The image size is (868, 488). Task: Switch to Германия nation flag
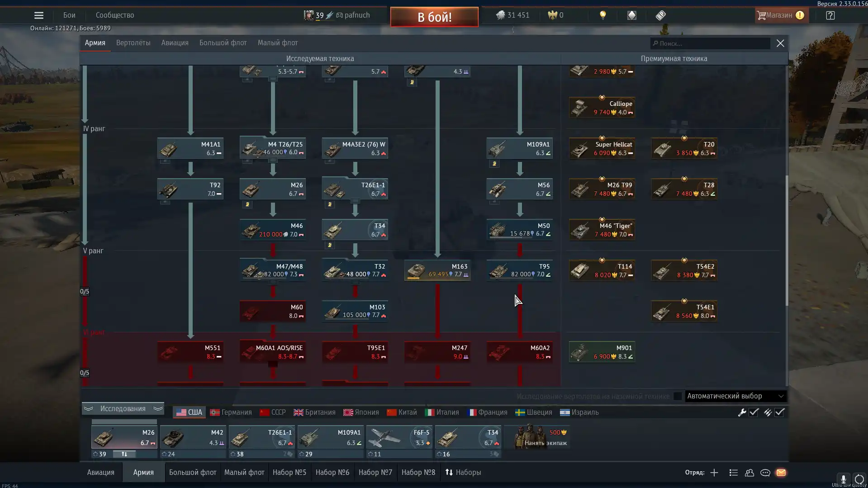pos(231,412)
